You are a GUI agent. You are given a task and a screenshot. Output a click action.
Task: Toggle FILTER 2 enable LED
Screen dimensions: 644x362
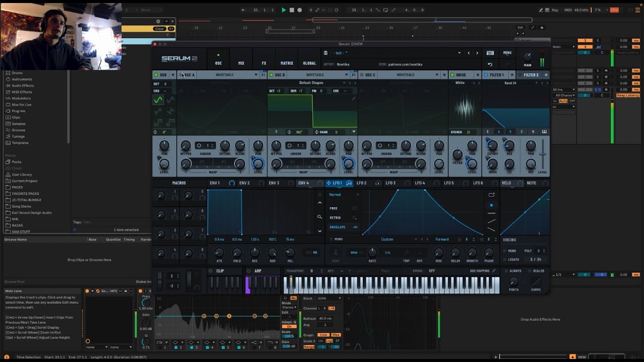click(x=520, y=75)
